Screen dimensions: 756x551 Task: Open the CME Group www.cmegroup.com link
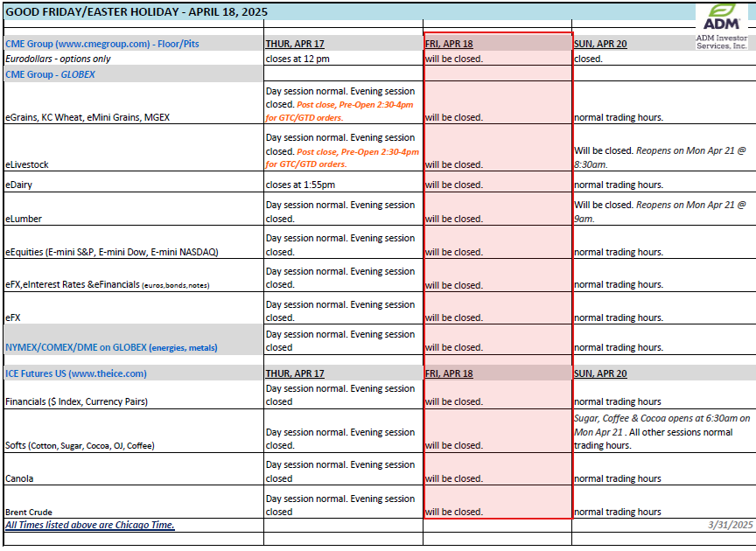pyautogui.click(x=87, y=44)
